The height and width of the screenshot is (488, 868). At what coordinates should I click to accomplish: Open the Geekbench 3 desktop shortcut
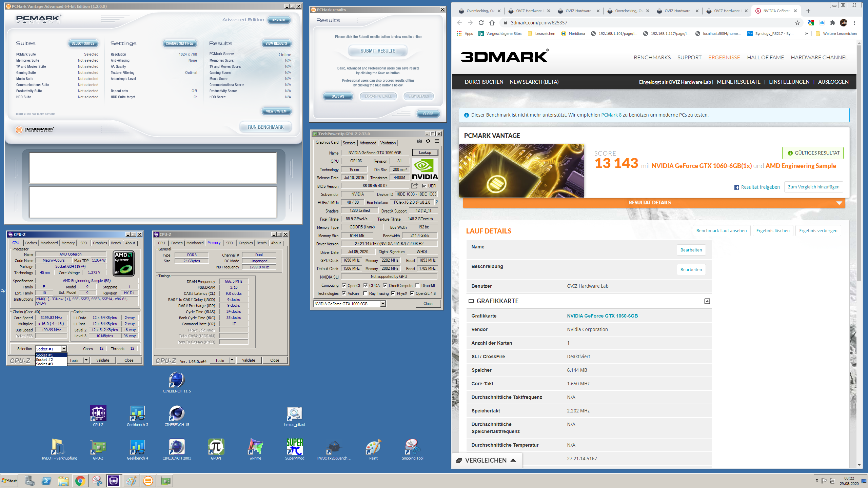point(137,416)
